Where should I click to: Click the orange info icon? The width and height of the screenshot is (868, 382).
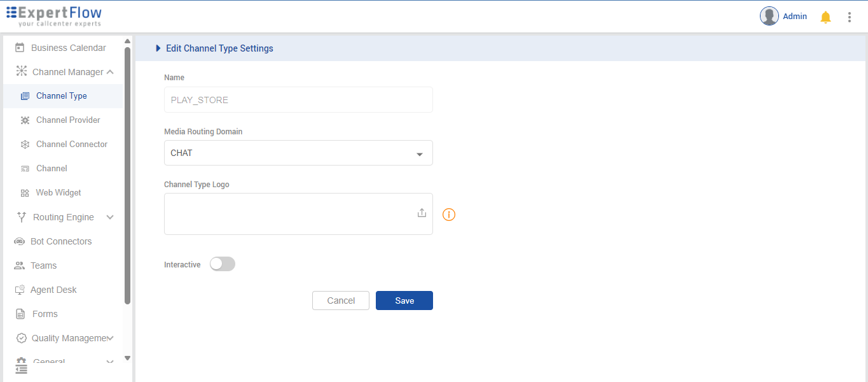click(x=449, y=215)
